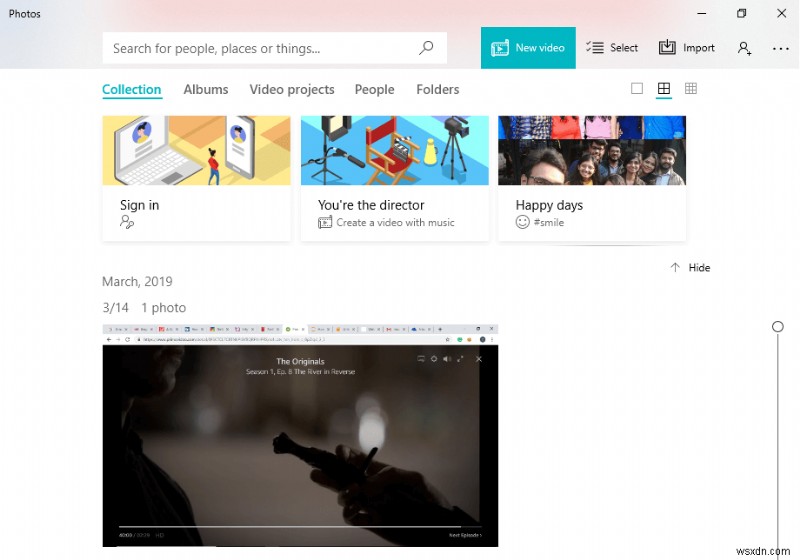Click the Select button

point(612,48)
